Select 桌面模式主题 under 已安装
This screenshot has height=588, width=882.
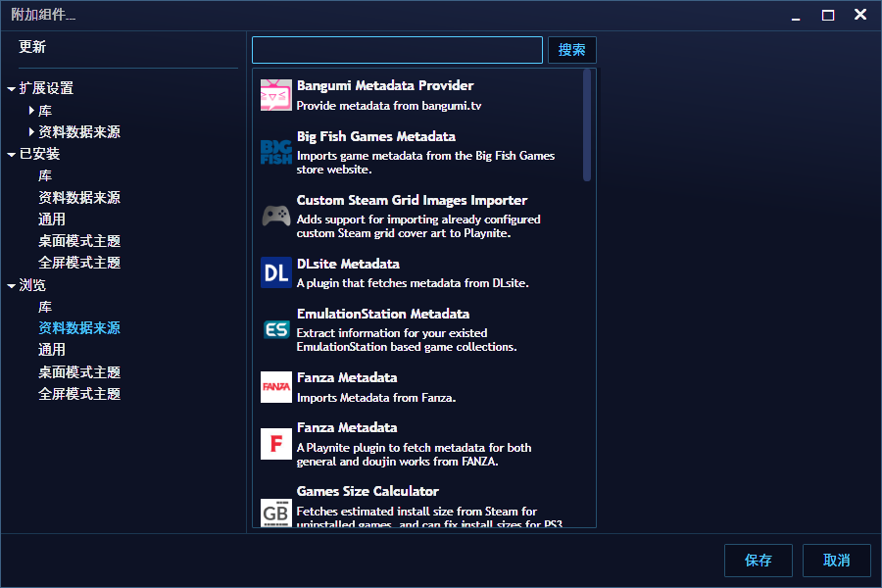(79, 241)
